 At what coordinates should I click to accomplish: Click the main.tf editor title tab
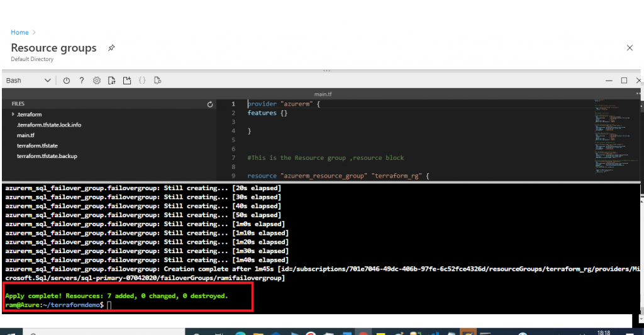323,94
